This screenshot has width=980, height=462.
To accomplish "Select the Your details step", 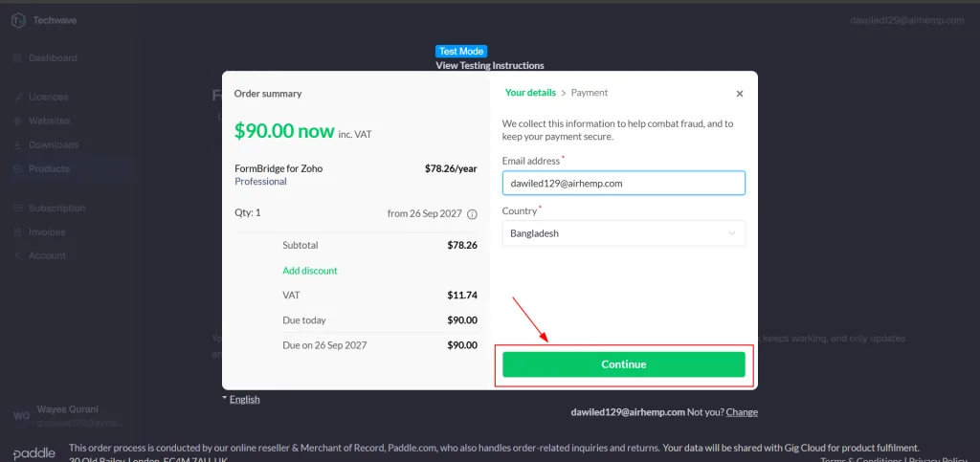I will [x=530, y=93].
